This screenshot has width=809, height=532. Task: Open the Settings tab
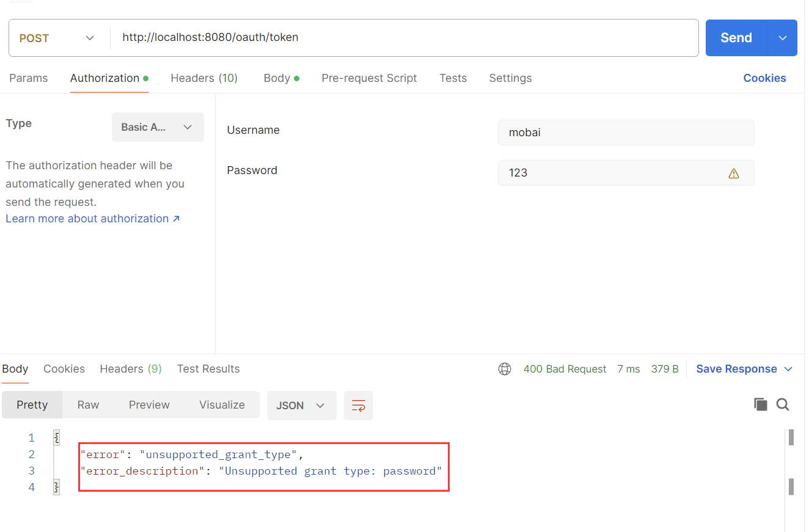[510, 78]
